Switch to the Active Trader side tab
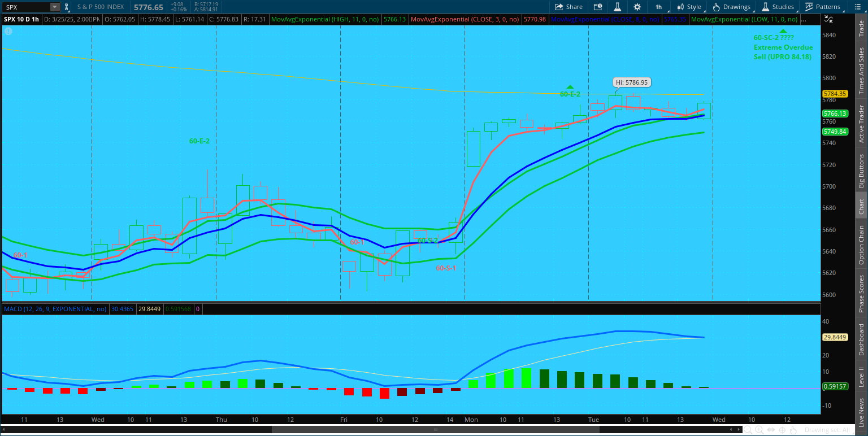This screenshot has width=868, height=436. tap(861, 123)
